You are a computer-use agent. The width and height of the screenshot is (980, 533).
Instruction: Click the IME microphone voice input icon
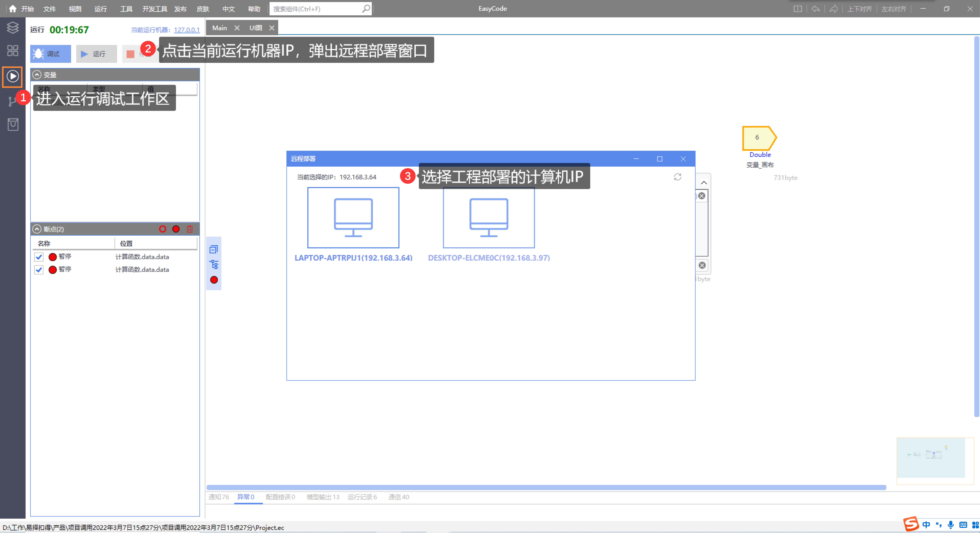click(x=951, y=525)
